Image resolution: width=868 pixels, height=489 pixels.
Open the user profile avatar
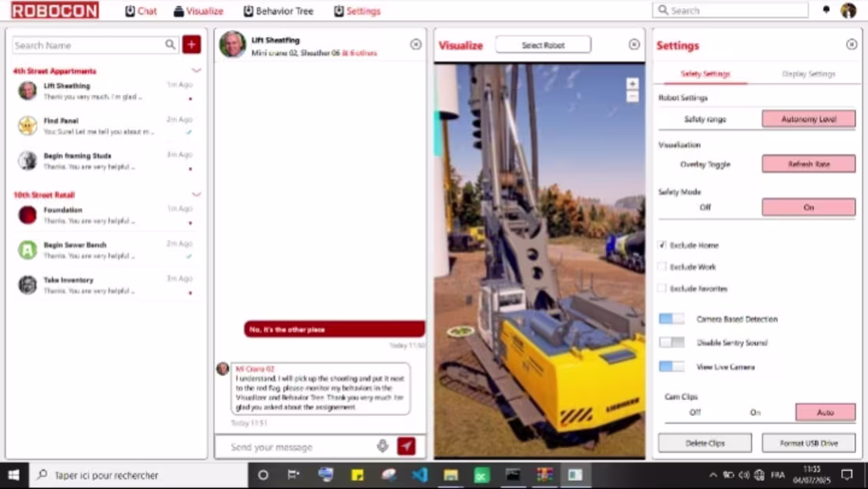848,10
